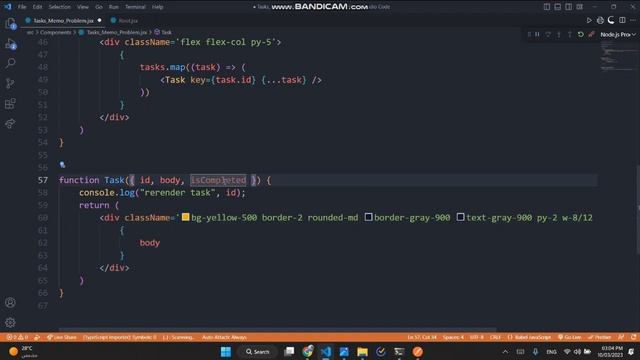Toggle Primary Side Bar layout icon

547,7
